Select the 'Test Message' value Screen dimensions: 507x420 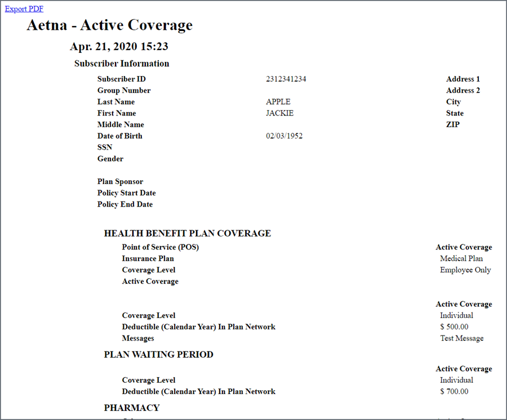pos(462,338)
